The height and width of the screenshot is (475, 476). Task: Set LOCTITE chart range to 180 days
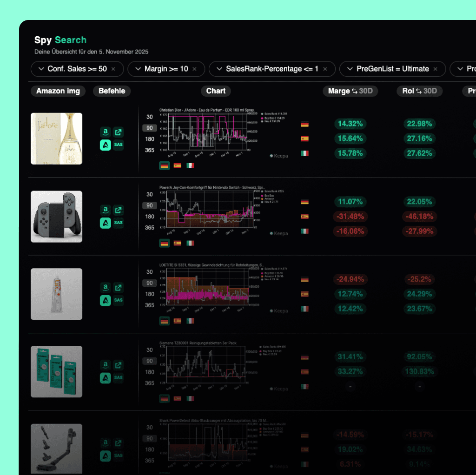(x=150, y=294)
